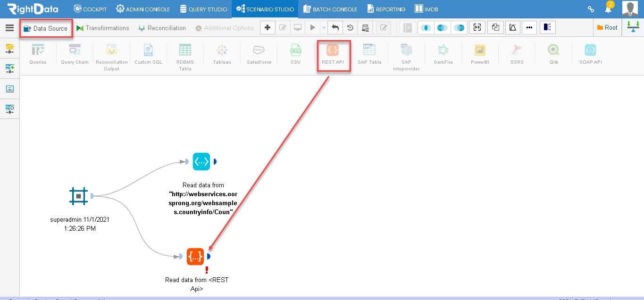
Task: Open the hamburger menu
Action: coord(9,28)
